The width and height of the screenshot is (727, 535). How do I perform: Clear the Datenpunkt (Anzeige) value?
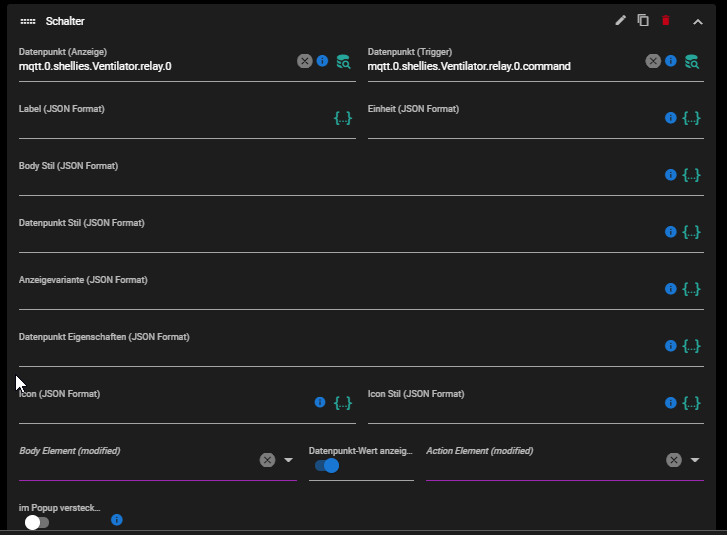coord(305,61)
